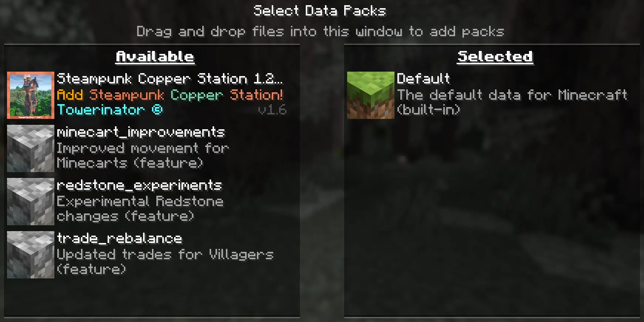Click the Available list header

pos(155,57)
